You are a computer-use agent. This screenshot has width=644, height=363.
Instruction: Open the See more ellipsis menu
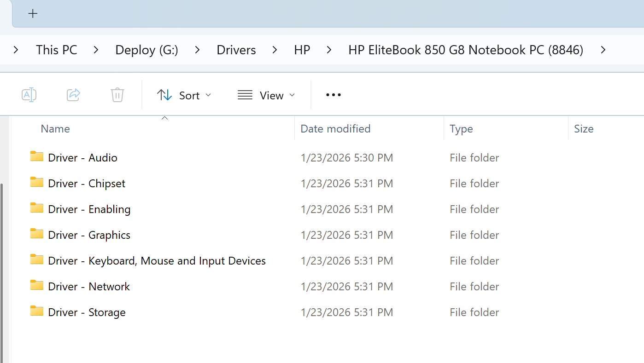click(333, 95)
